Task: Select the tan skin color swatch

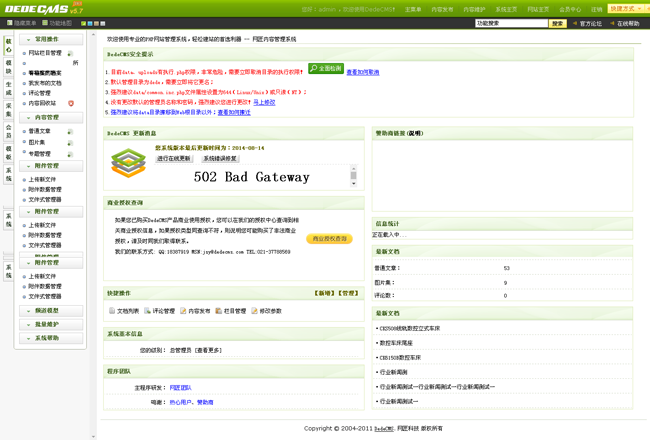Action: pos(96,24)
